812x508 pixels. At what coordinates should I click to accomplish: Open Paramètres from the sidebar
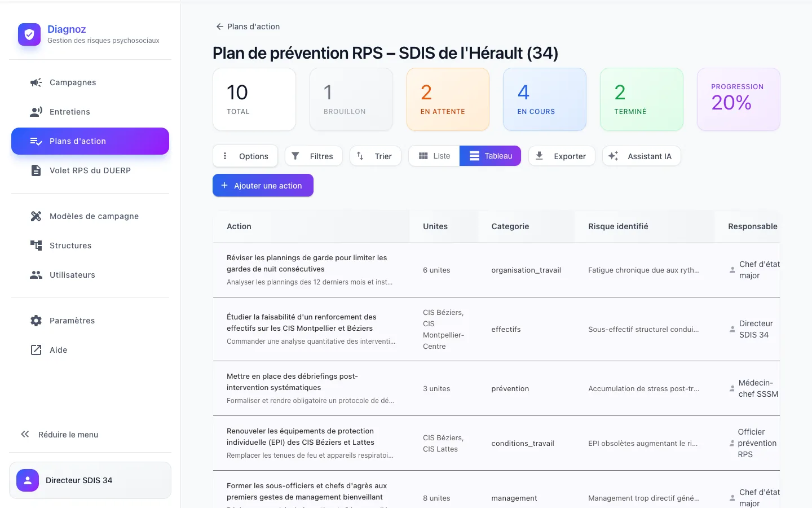tap(90, 321)
